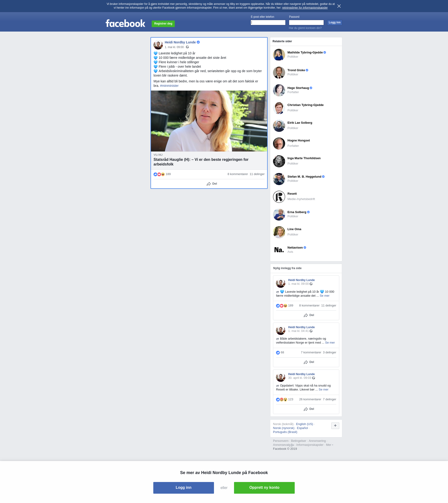
Task: Click Se mer on Laveste ledighet sidebar post
Action: [x=324, y=296]
